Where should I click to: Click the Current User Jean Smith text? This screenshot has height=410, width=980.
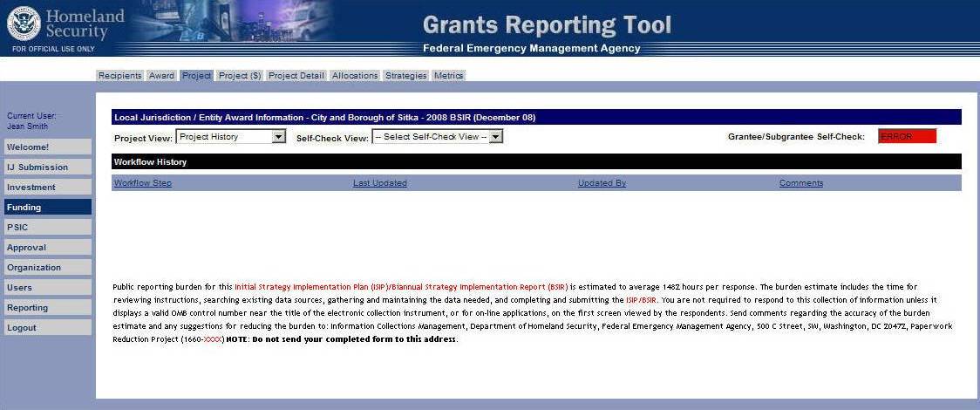[31, 121]
